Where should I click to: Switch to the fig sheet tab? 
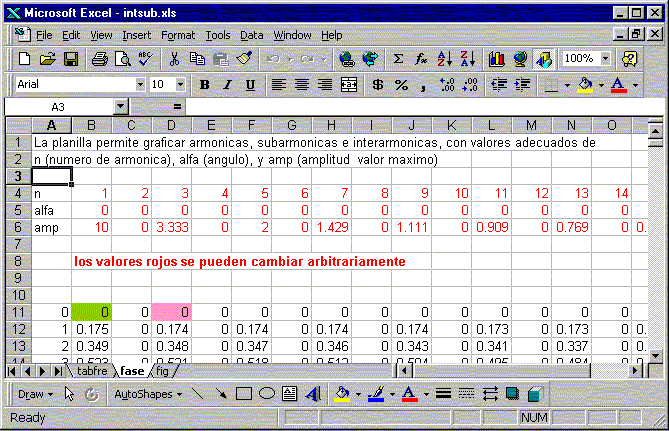[x=162, y=371]
